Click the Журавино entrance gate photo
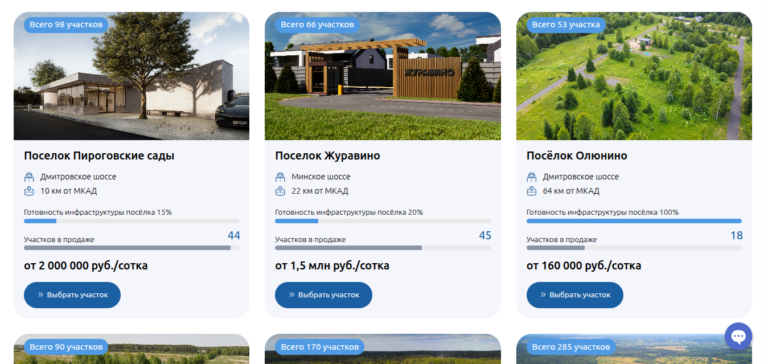This screenshot has height=364, width=768. pos(383,76)
